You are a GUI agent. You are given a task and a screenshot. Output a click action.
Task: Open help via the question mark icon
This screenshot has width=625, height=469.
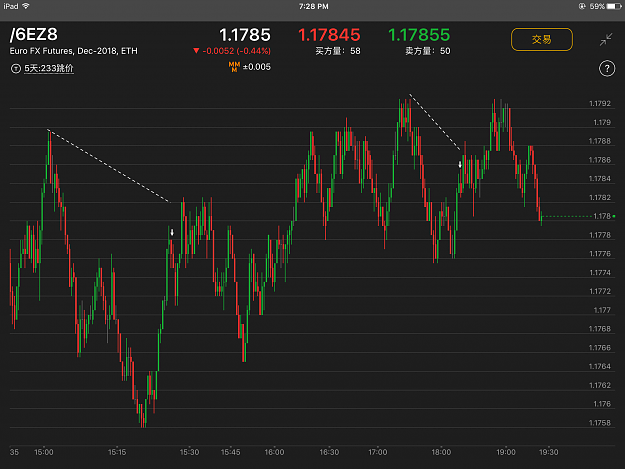[x=607, y=69]
